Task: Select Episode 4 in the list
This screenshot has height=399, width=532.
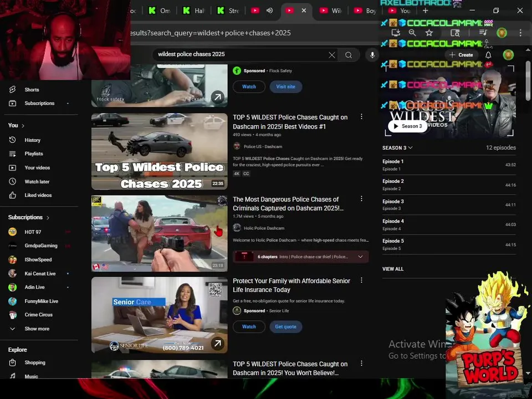Action: click(449, 224)
